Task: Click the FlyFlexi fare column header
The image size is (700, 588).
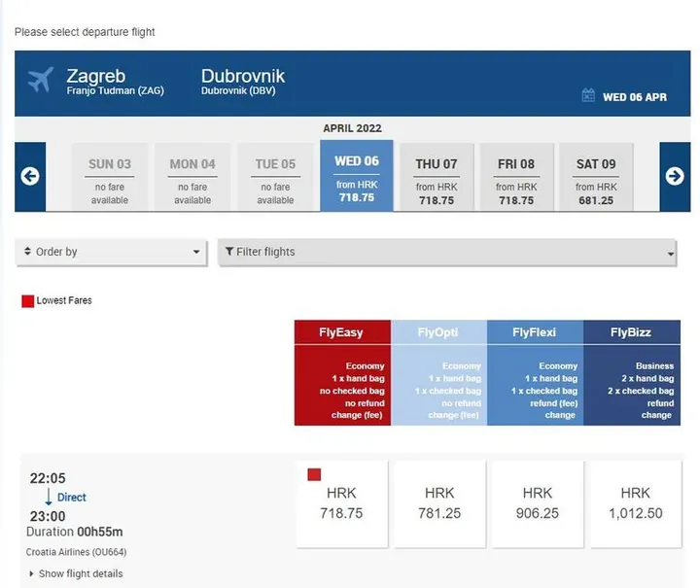Action: tap(536, 332)
